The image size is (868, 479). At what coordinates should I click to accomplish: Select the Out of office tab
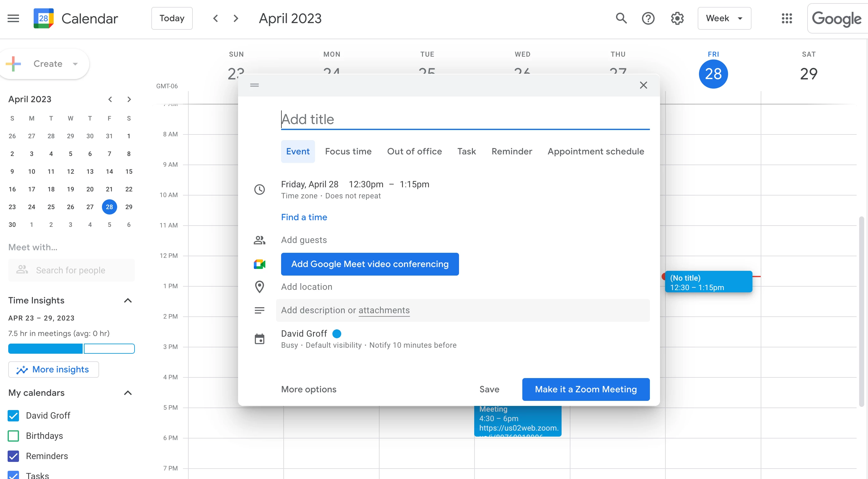tap(414, 151)
